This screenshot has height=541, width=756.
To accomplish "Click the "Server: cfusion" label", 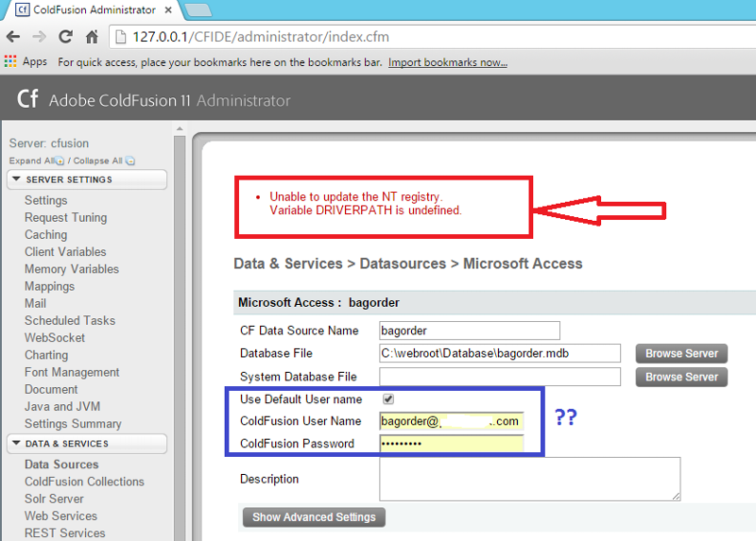I will [49, 144].
